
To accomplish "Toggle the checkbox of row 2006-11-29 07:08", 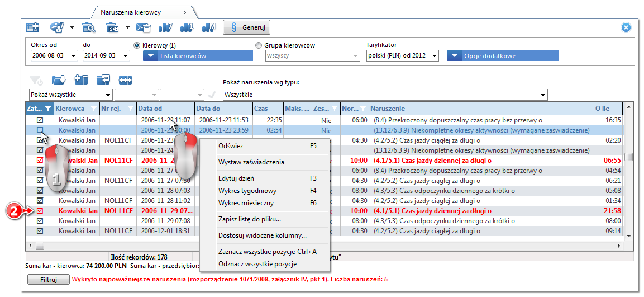I will 40,220.
